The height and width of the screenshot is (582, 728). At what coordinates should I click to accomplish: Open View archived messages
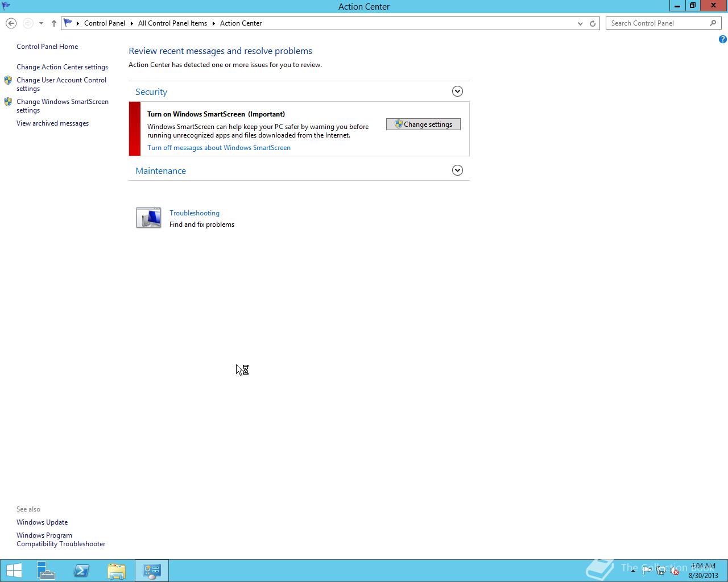point(52,123)
